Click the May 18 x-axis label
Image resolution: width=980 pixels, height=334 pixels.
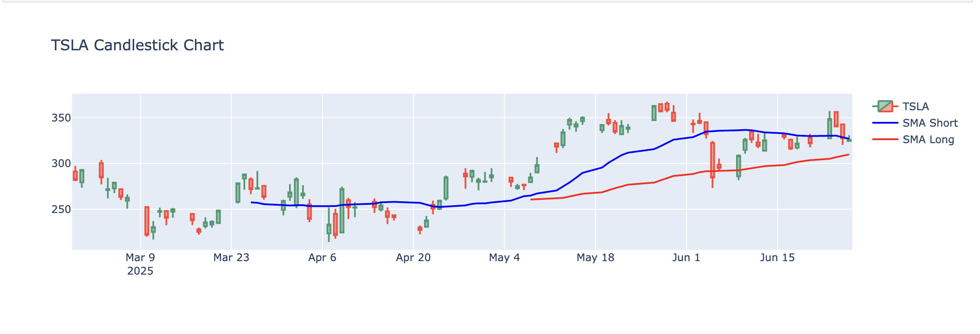point(595,258)
